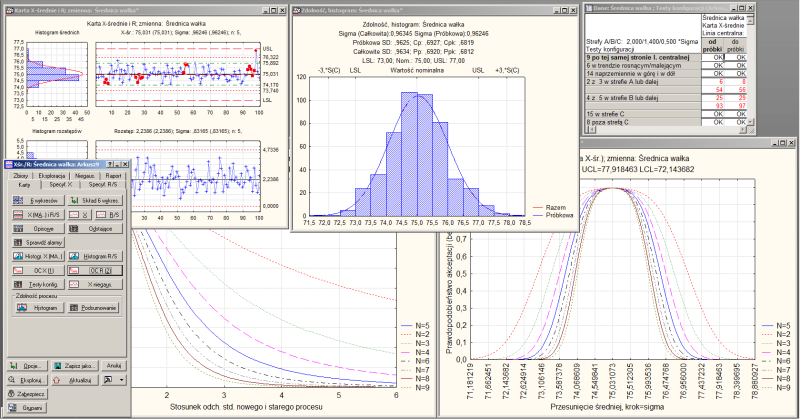Open the Podsumowanie capability summary

point(92,309)
